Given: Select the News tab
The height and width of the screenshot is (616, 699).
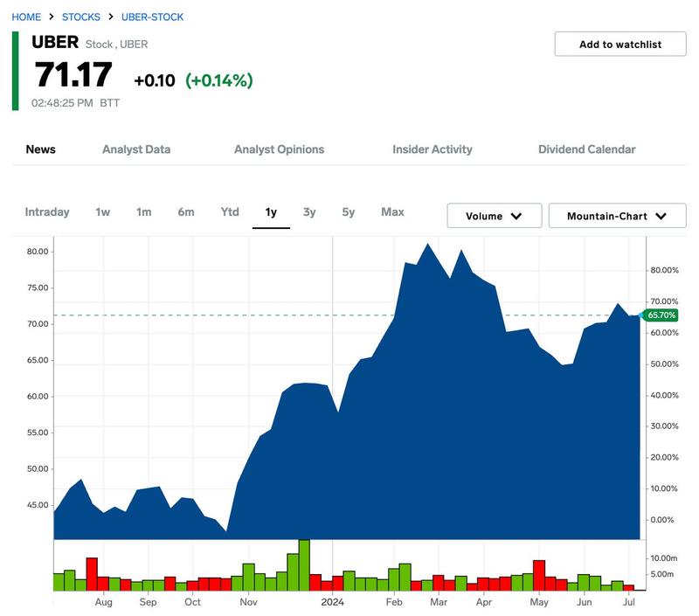Looking at the screenshot, I should pyautogui.click(x=40, y=149).
